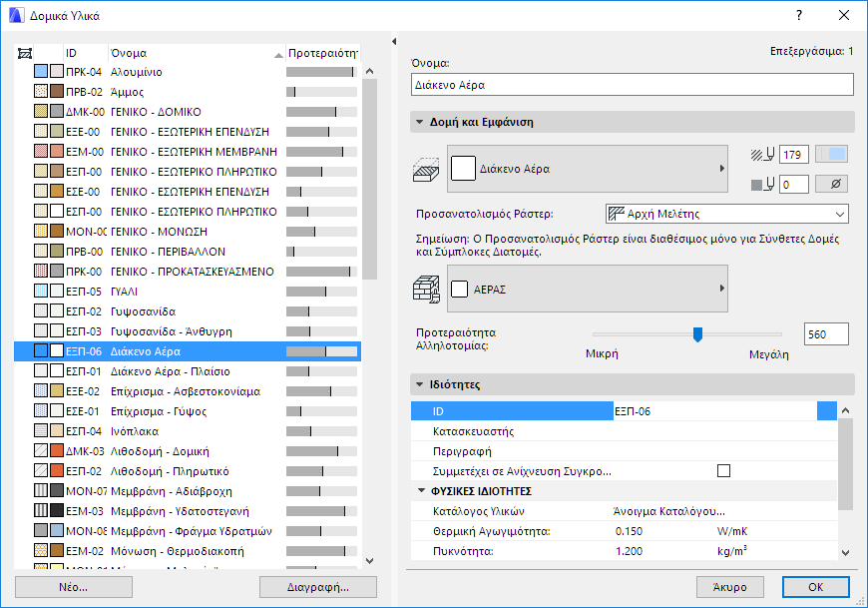Click the surface swatch of Μεμβράνη - Φράγμα Υδρατμών
Viewport: 868px width, 608px height.
coord(57,530)
